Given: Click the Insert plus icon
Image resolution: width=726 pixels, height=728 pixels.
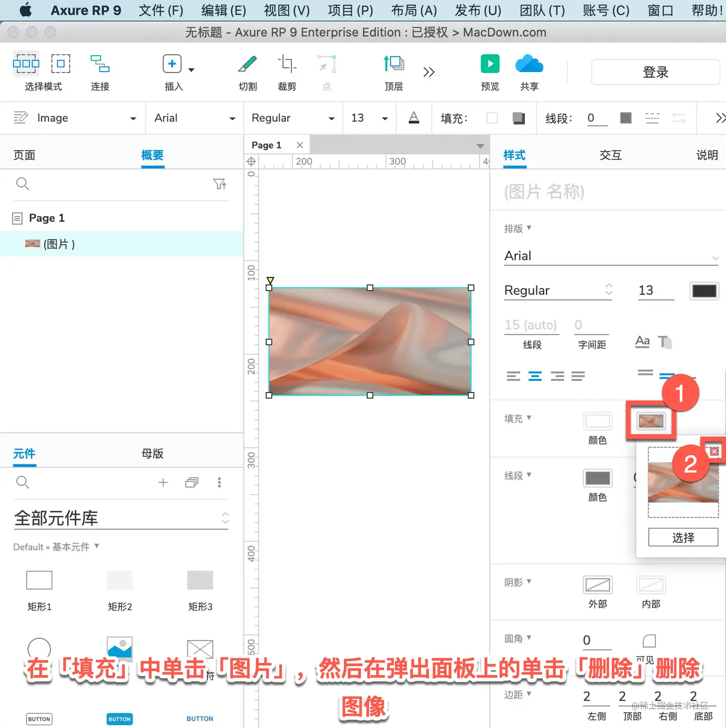Looking at the screenshot, I should tap(172, 63).
